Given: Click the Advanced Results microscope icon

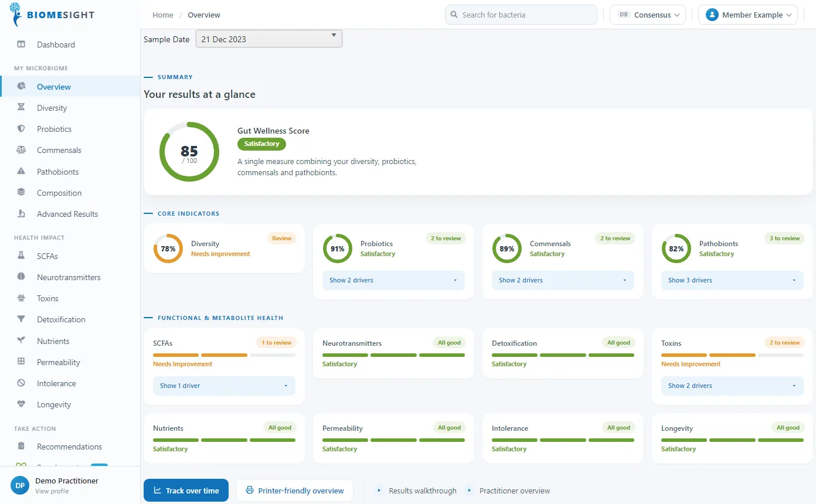Looking at the screenshot, I should tap(21, 214).
